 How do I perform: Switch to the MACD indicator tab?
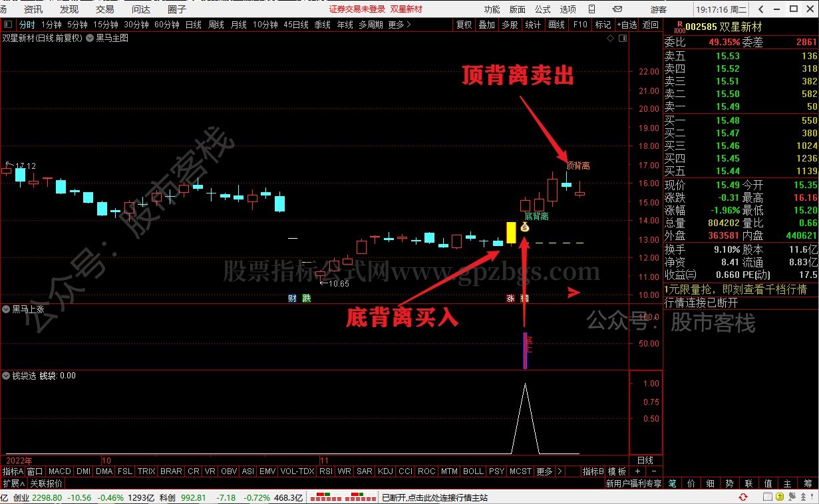pyautogui.click(x=60, y=471)
